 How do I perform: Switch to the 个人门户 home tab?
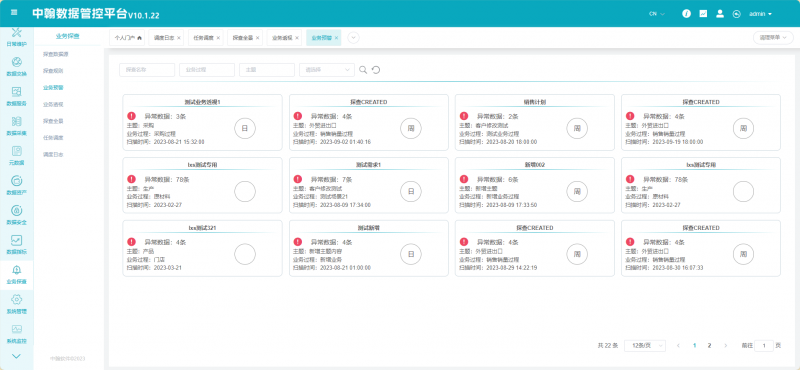click(128, 38)
